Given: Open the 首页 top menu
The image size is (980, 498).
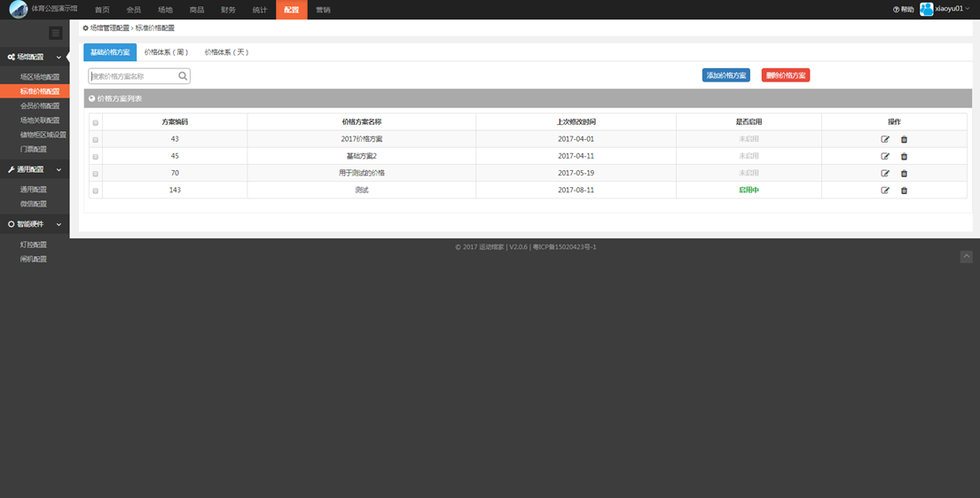Looking at the screenshot, I should 102,10.
